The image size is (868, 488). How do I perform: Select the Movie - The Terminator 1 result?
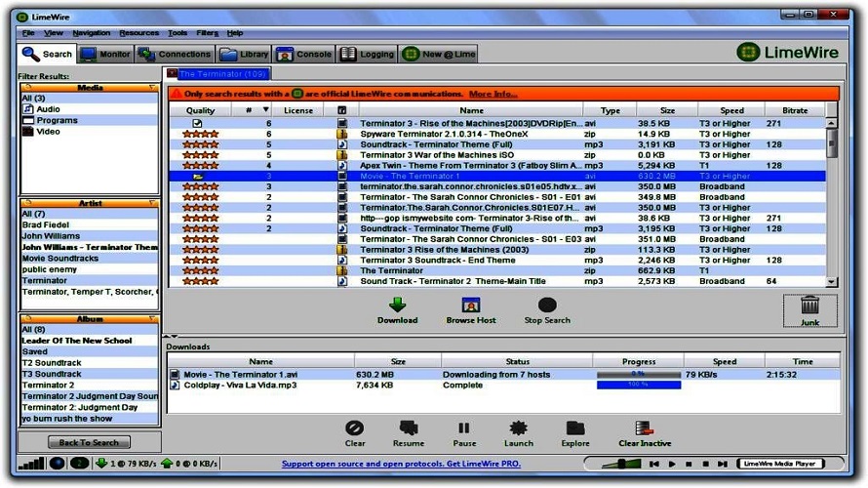(496, 176)
